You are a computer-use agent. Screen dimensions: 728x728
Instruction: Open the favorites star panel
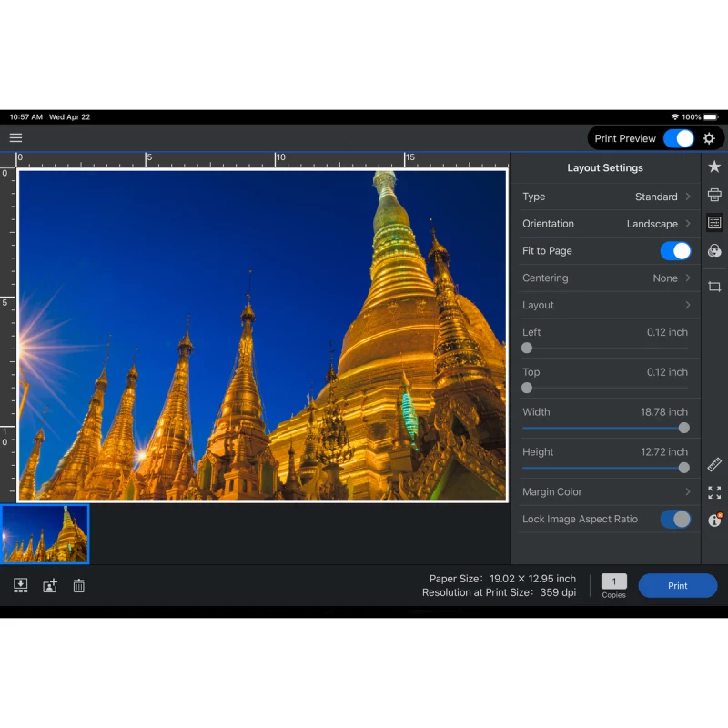coord(714,167)
